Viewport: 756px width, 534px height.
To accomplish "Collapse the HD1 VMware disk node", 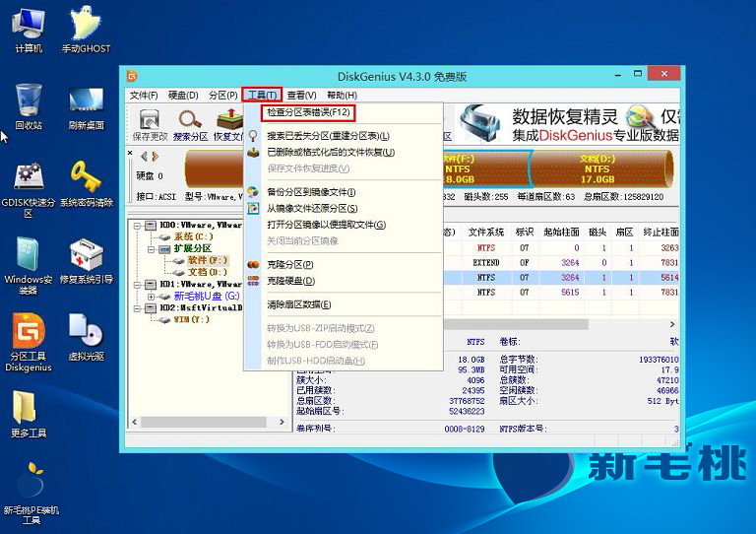I will pos(138,284).
